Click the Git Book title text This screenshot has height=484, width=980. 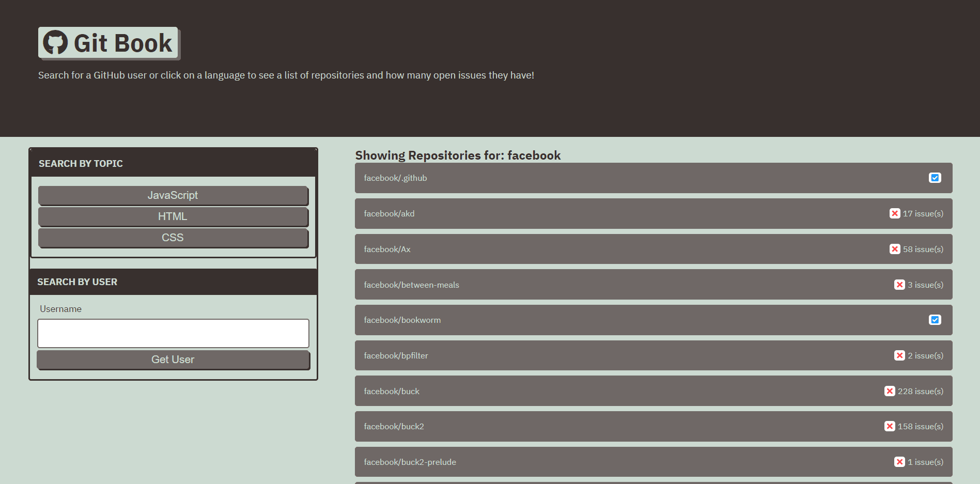[123, 43]
